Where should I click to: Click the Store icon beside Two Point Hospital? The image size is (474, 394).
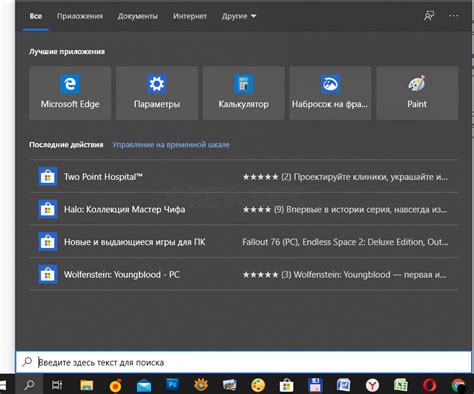(48, 176)
